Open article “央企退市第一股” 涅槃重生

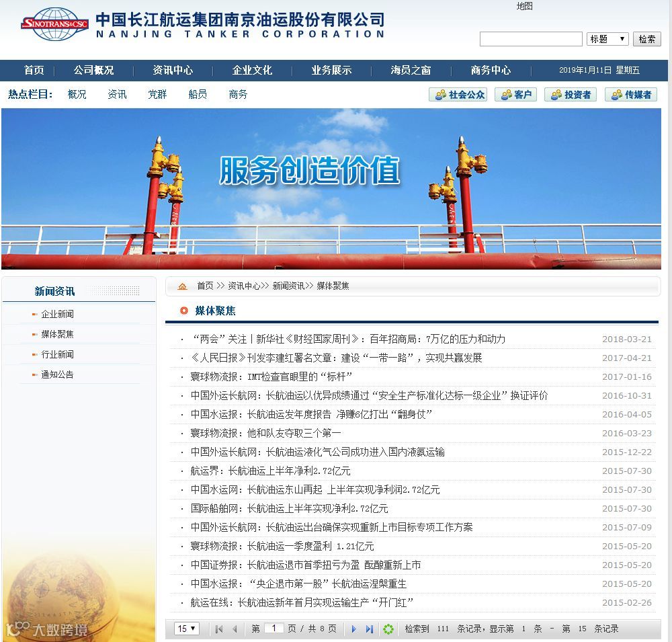pos(298,585)
